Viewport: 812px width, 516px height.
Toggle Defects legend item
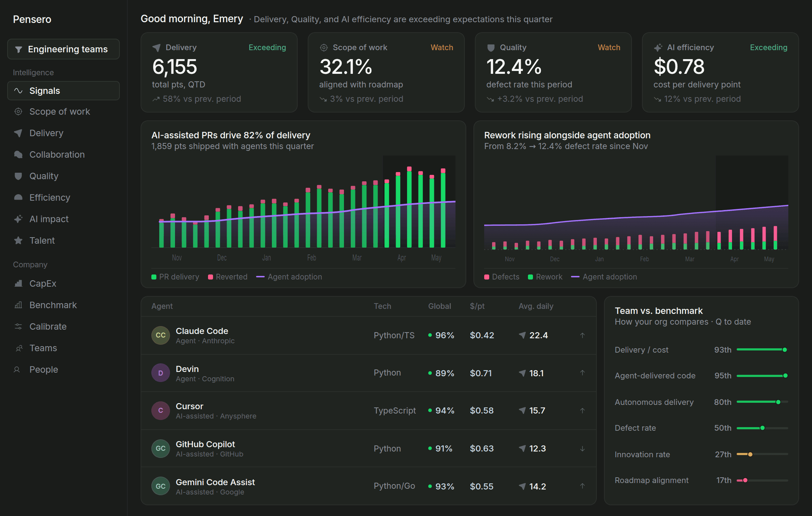tap(502, 277)
